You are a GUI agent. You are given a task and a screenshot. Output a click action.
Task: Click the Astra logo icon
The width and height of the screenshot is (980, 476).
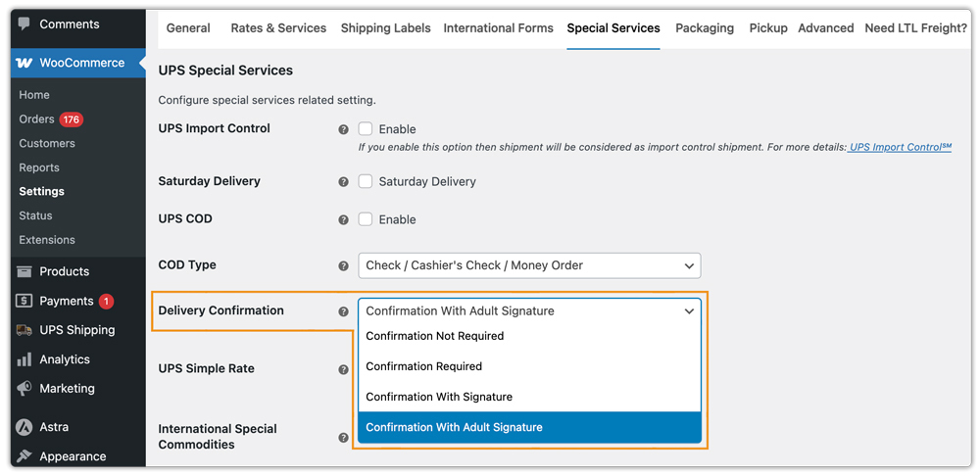tap(24, 427)
